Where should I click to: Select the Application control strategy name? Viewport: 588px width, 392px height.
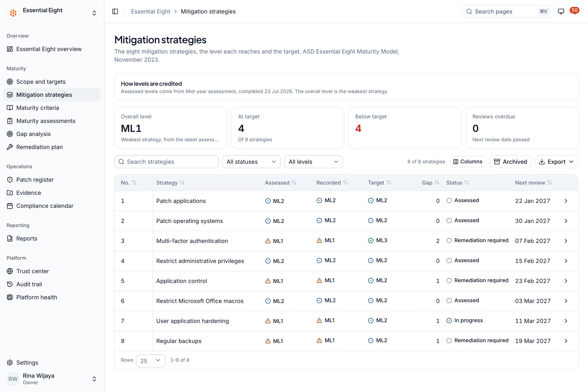point(182,281)
